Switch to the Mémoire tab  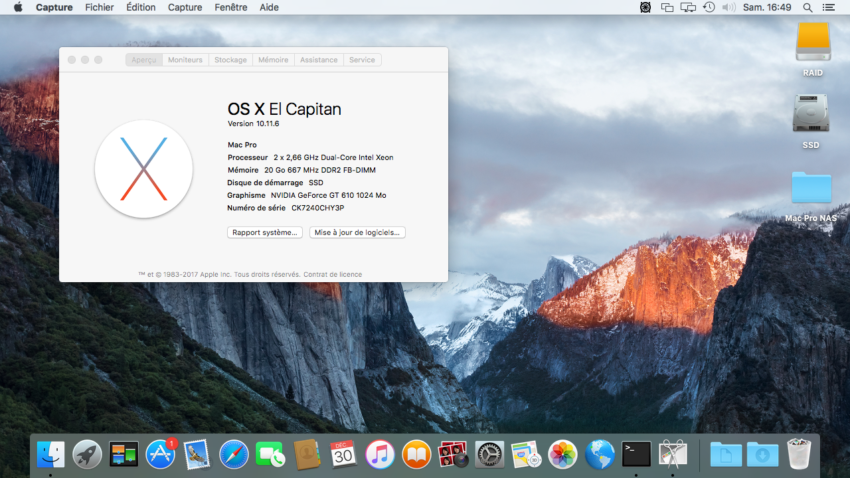pyautogui.click(x=273, y=60)
